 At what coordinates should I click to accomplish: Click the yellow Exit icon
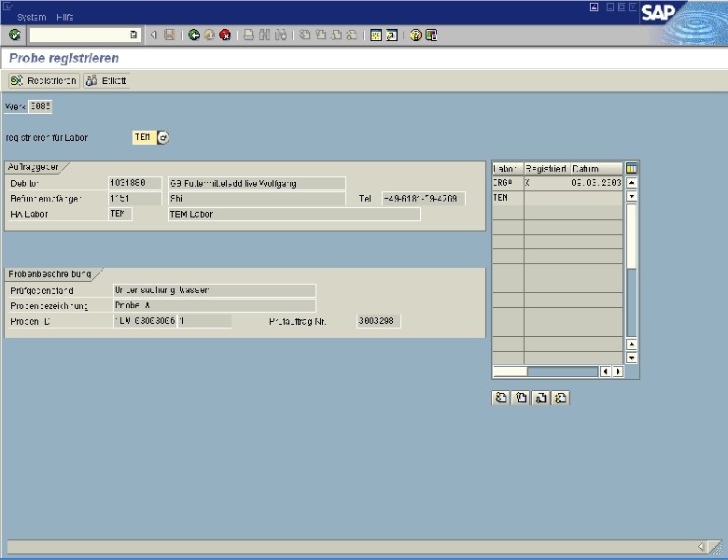click(x=209, y=35)
